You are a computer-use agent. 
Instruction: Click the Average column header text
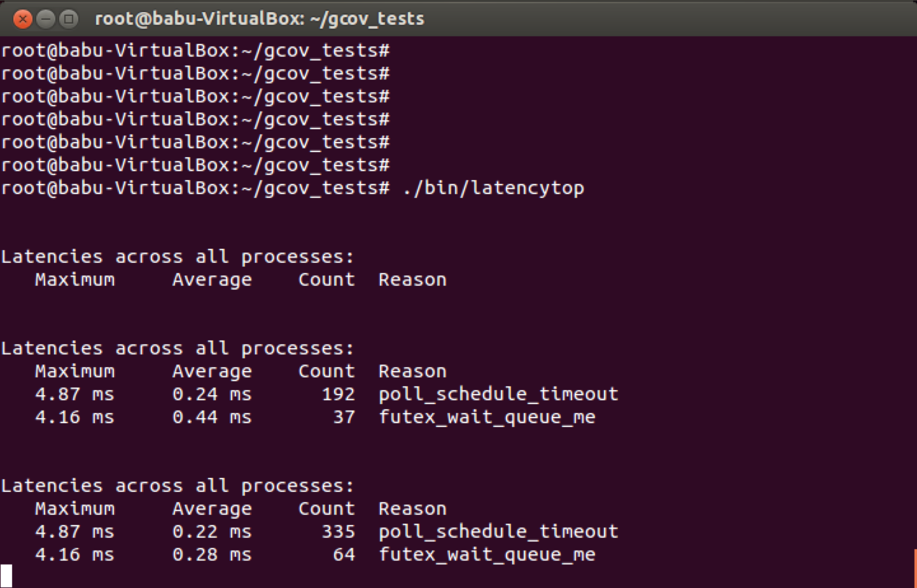(212, 279)
